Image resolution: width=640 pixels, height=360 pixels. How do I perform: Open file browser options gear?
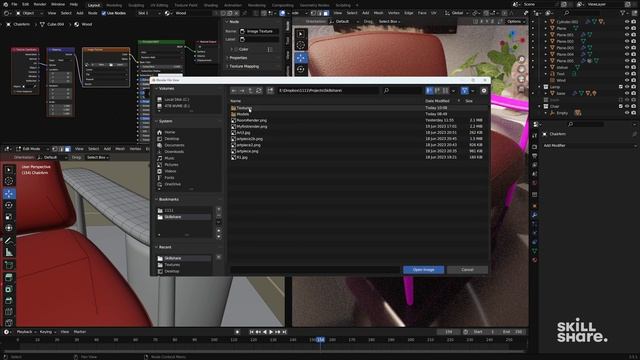point(484,91)
